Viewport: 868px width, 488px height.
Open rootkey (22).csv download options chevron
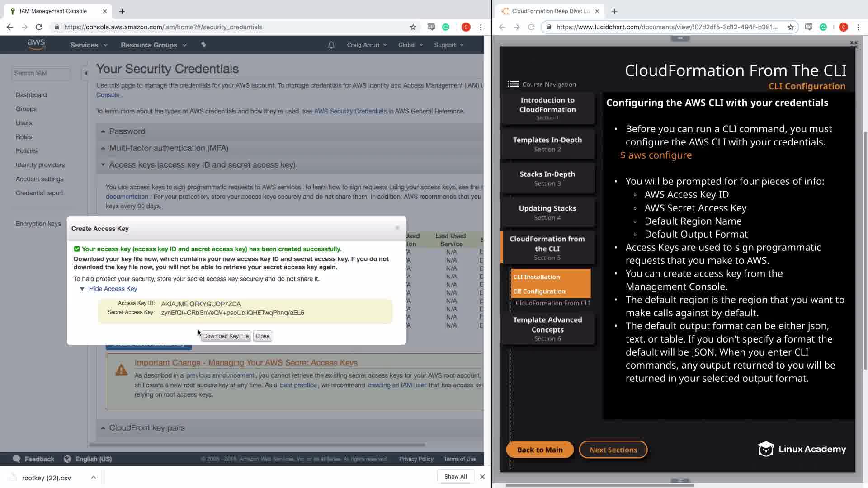pos(93,477)
